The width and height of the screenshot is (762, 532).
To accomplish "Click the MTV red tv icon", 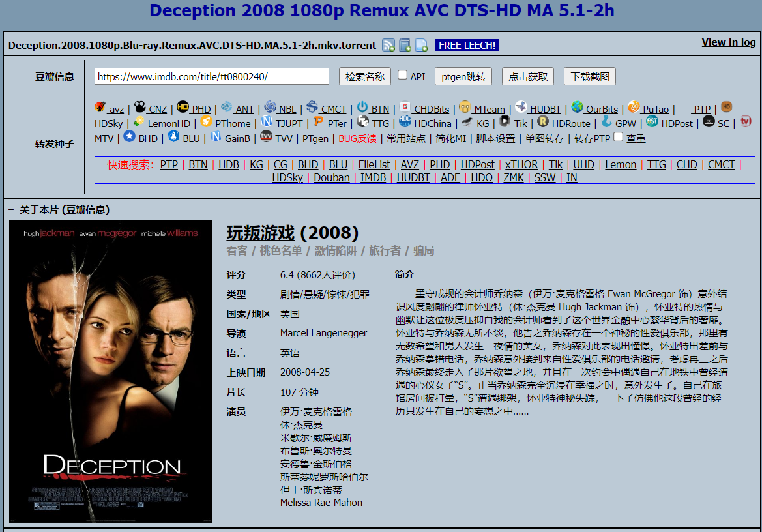I will 746,121.
